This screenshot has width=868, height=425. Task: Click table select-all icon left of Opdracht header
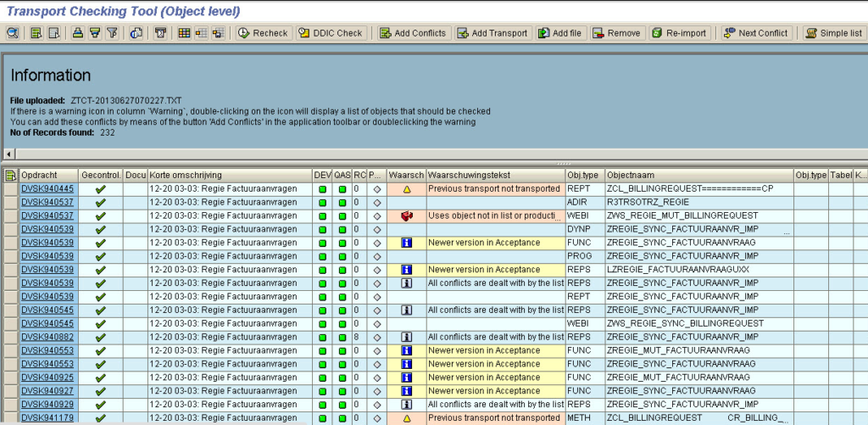10,175
